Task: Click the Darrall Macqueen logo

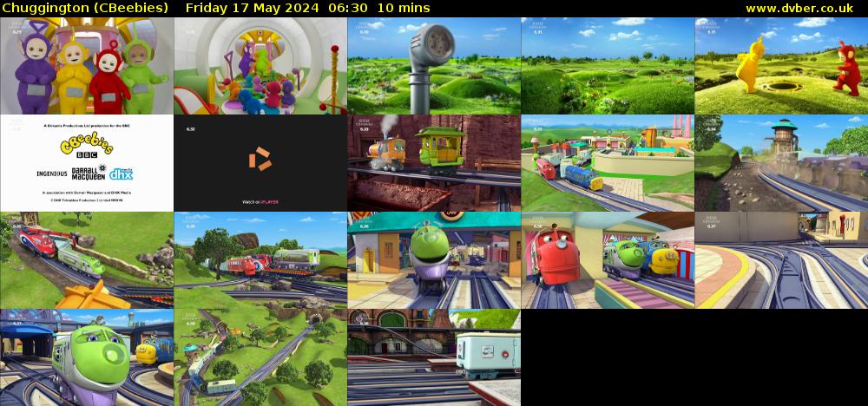Action: click(x=89, y=174)
